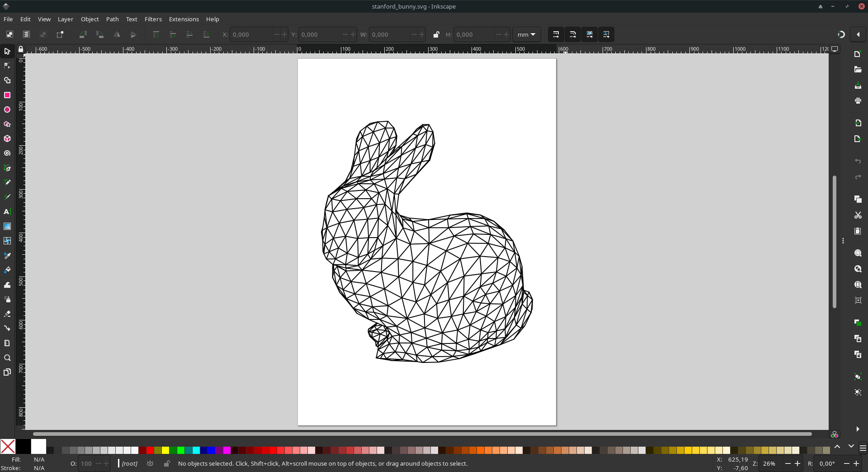Select the Spiral tool
This screenshot has height=472, width=868.
[7, 153]
